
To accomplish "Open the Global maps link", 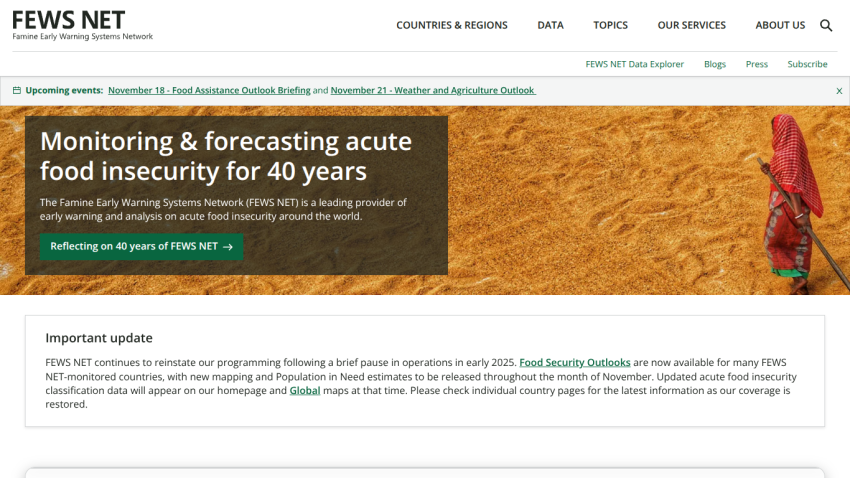I will click(x=305, y=391).
